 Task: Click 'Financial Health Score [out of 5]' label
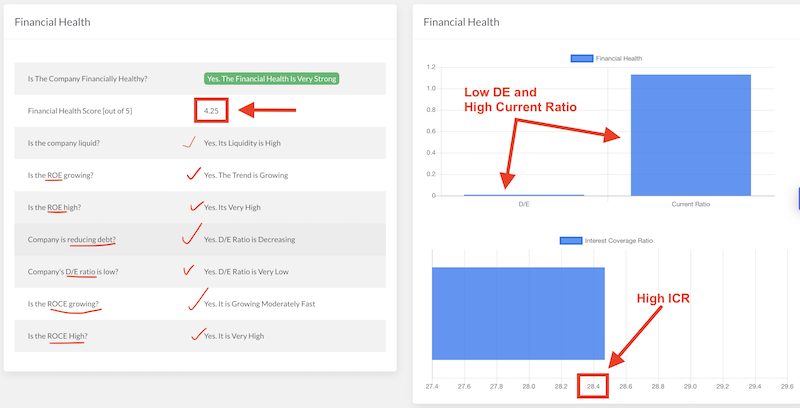[80, 111]
